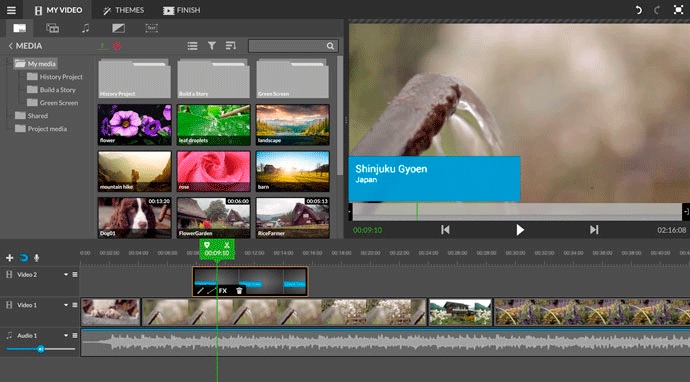This screenshot has height=382, width=690.
Task: Select Green Screen in folder tree
Action: click(52, 103)
